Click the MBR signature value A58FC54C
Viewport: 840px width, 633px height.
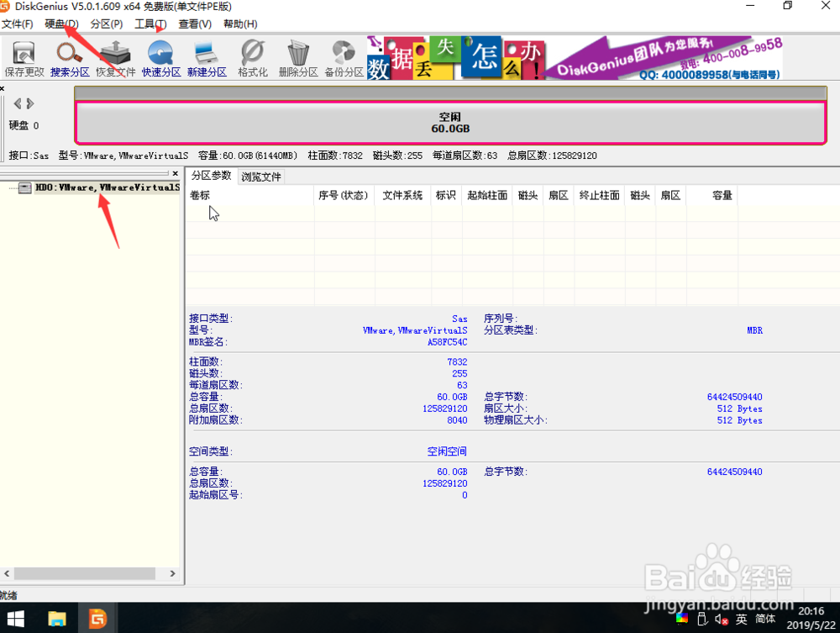pos(448,342)
